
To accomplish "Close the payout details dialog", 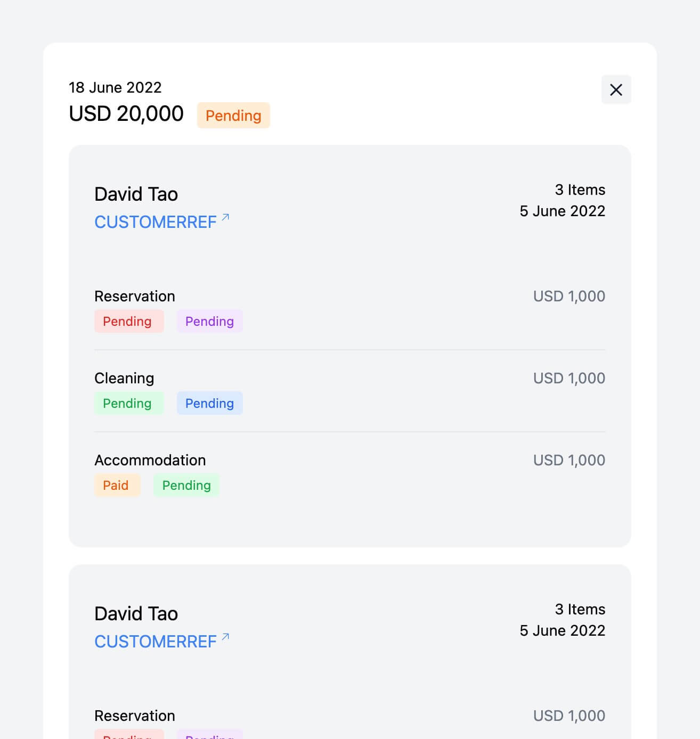I will (616, 89).
